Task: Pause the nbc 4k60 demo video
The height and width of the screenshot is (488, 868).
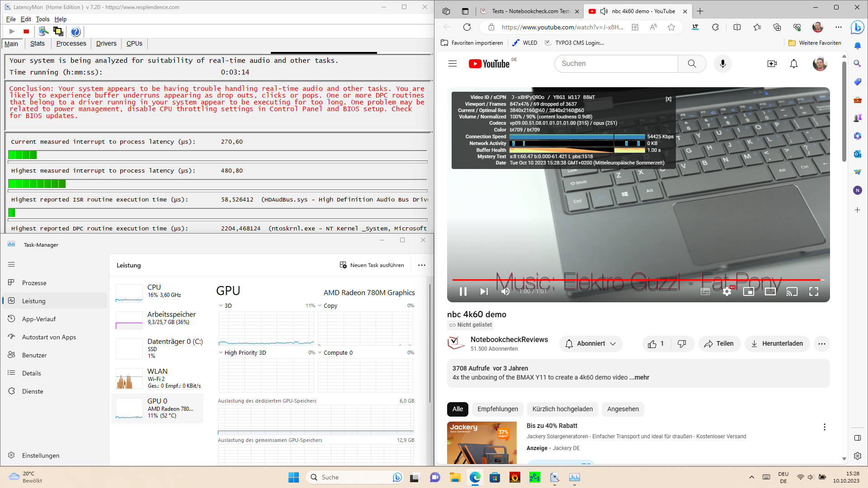Action: click(463, 292)
